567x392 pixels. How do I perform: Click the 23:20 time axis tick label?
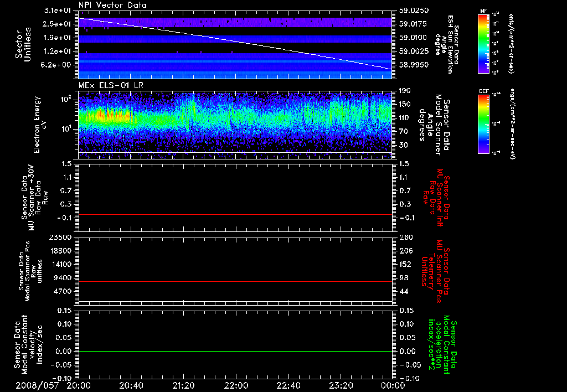pyautogui.click(x=341, y=385)
